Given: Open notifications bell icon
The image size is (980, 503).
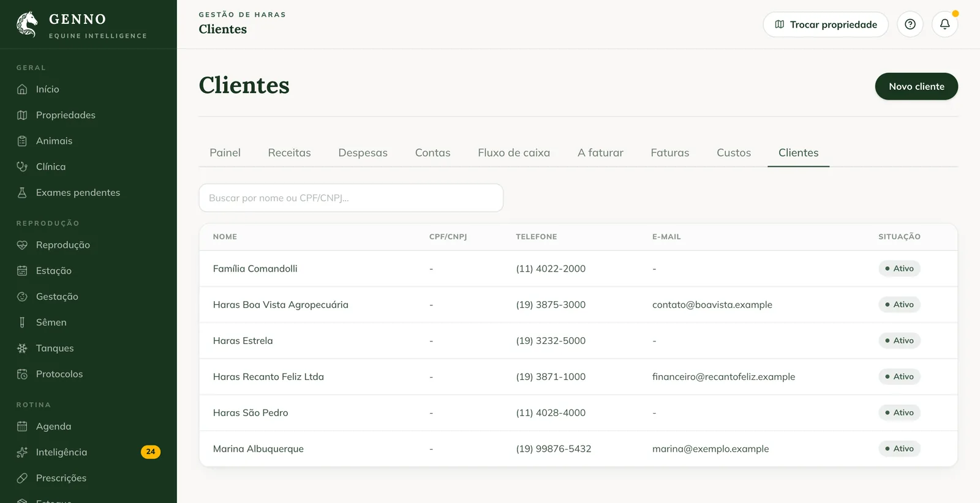Looking at the screenshot, I should pos(945,24).
